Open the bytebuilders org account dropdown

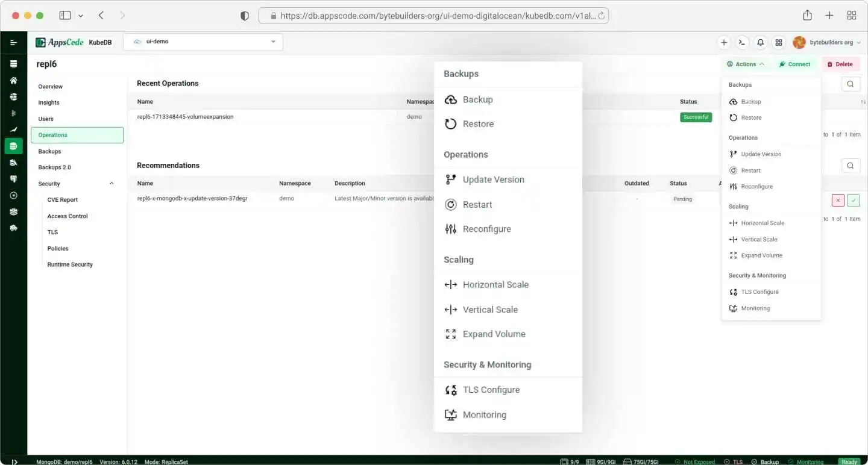click(x=826, y=42)
